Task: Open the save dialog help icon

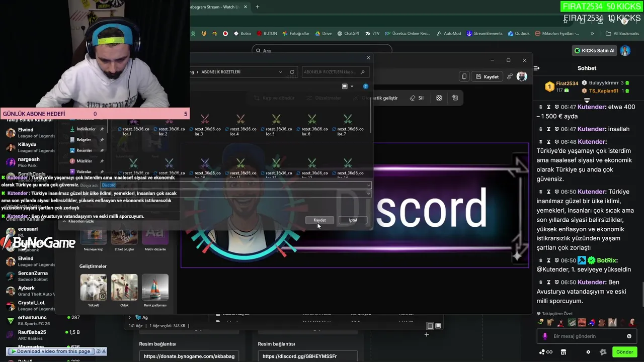Action: (366, 86)
